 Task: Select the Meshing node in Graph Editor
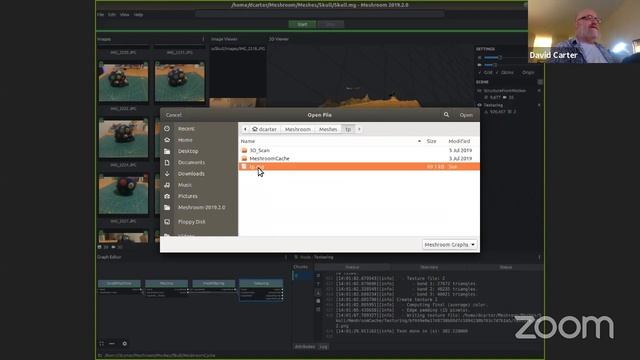pyautogui.click(x=166, y=288)
